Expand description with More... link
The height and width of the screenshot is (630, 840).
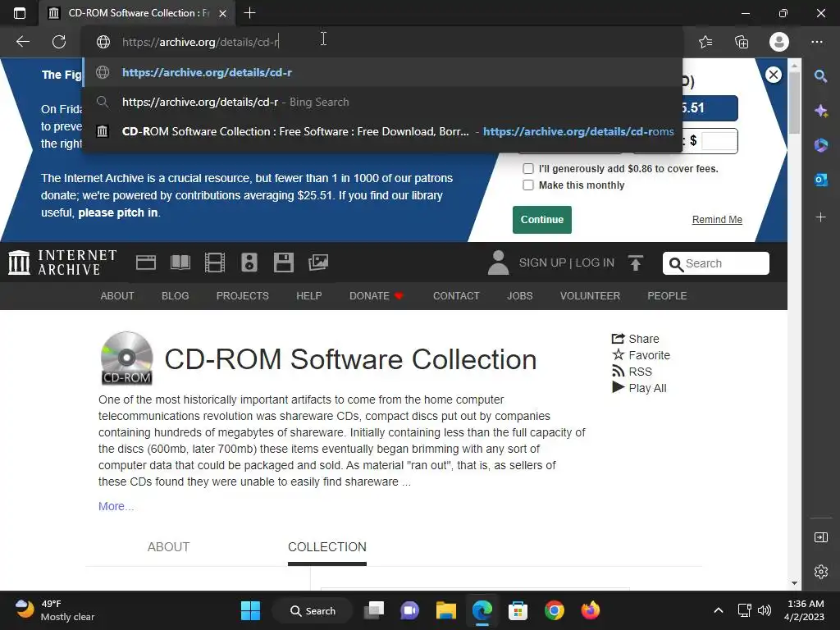click(x=116, y=506)
